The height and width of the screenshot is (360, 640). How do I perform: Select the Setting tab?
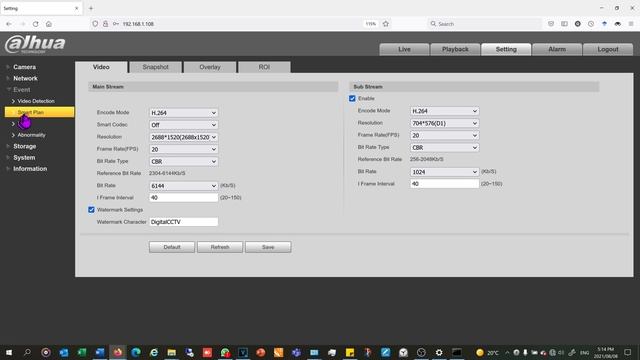506,49
